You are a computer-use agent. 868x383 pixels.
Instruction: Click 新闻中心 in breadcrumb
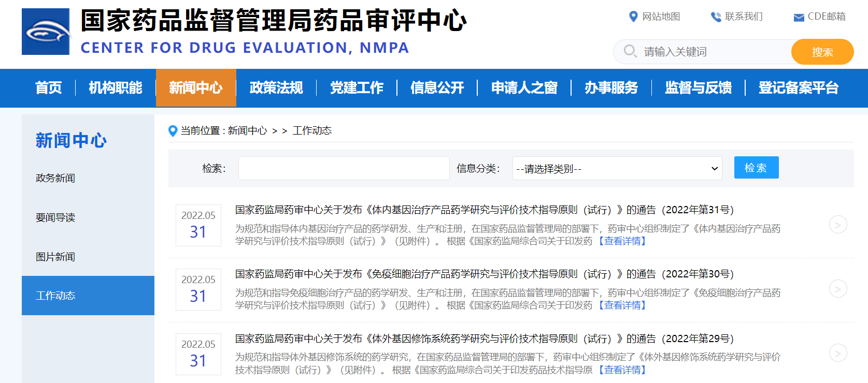248,131
